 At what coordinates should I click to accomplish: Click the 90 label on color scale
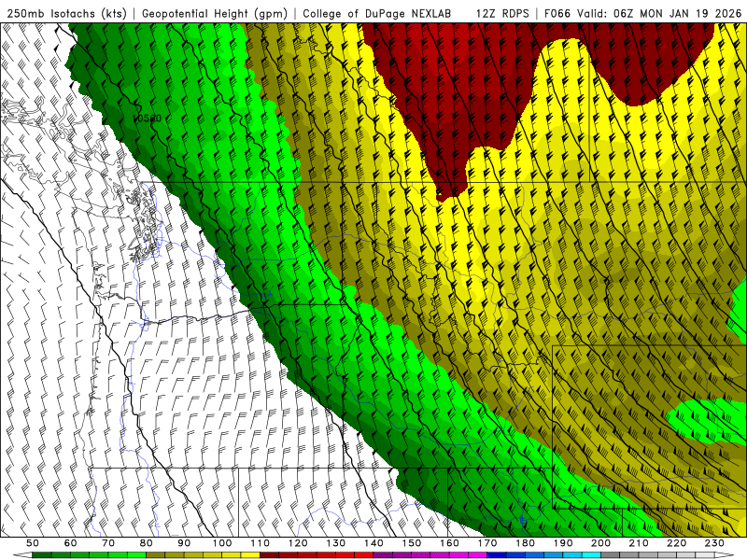(184, 543)
